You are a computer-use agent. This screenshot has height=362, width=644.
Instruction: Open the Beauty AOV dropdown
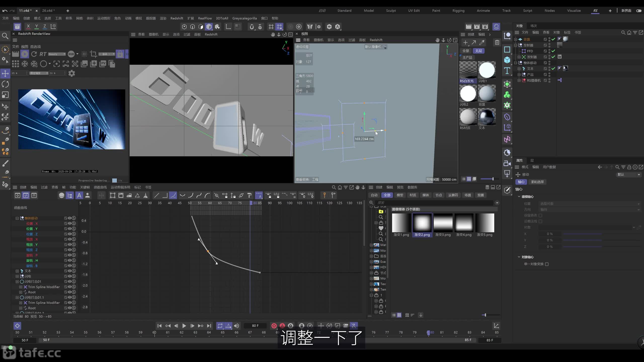[57, 54]
